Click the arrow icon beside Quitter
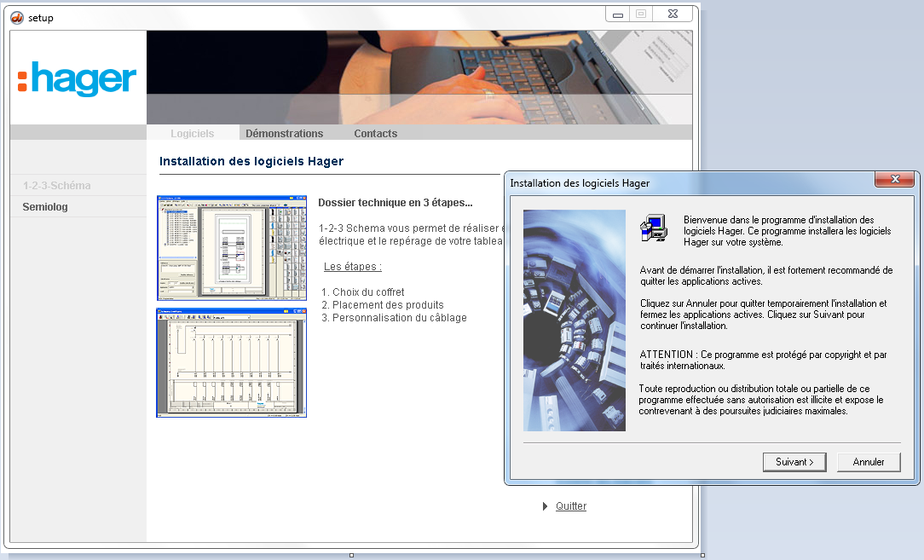This screenshot has height=560, width=924. pyautogui.click(x=545, y=505)
